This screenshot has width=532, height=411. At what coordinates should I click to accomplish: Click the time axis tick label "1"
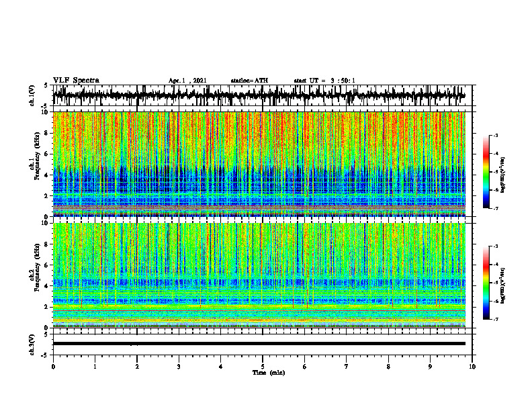(95, 366)
